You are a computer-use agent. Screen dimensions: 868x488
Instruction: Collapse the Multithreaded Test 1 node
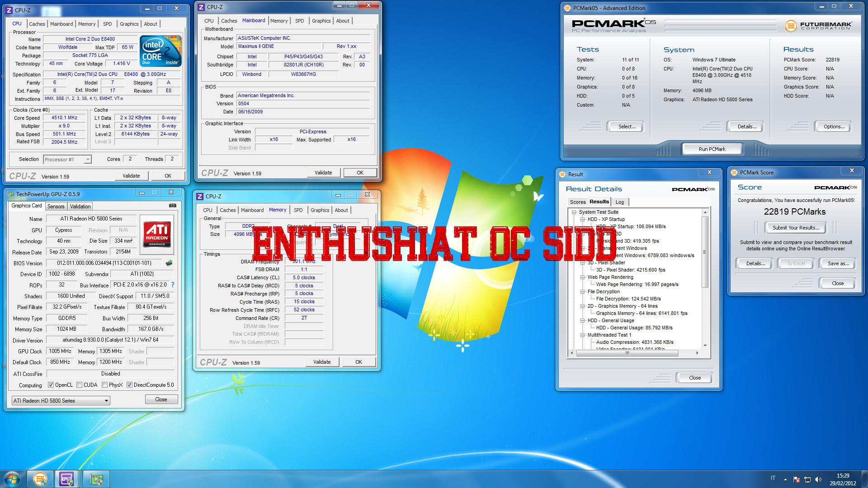coord(583,335)
